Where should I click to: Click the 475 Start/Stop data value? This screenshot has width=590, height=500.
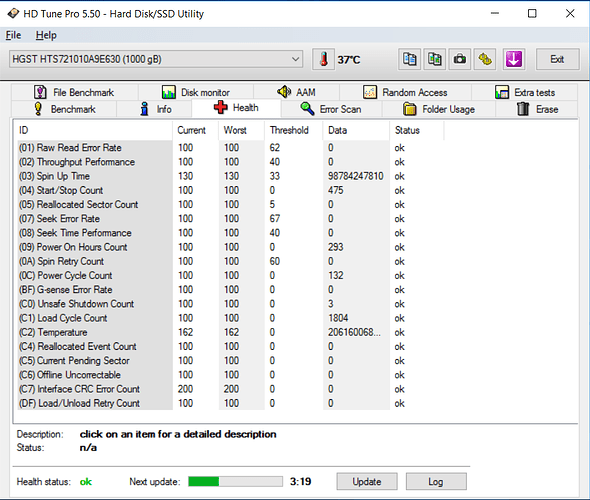click(x=335, y=190)
